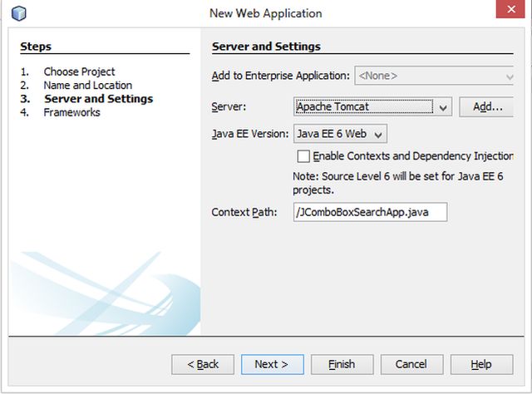
Task: Click the Server and Settings heading
Action: tap(266, 47)
